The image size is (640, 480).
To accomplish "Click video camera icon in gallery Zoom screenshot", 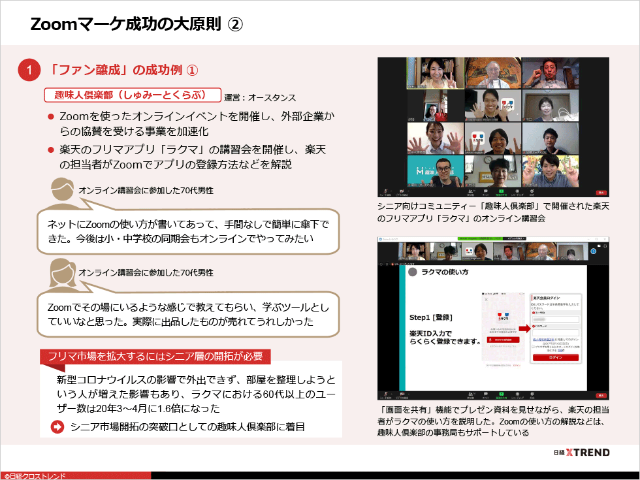I will pyautogui.click(x=402, y=191).
